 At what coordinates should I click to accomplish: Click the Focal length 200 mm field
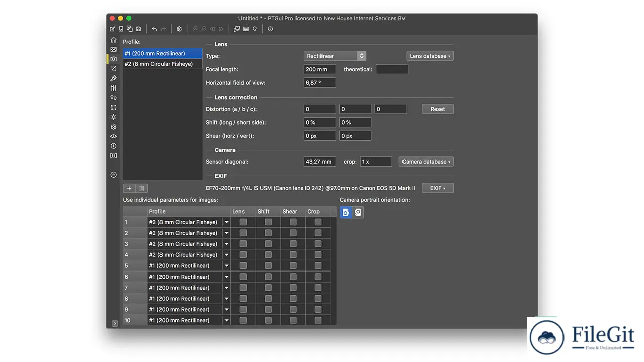click(320, 69)
